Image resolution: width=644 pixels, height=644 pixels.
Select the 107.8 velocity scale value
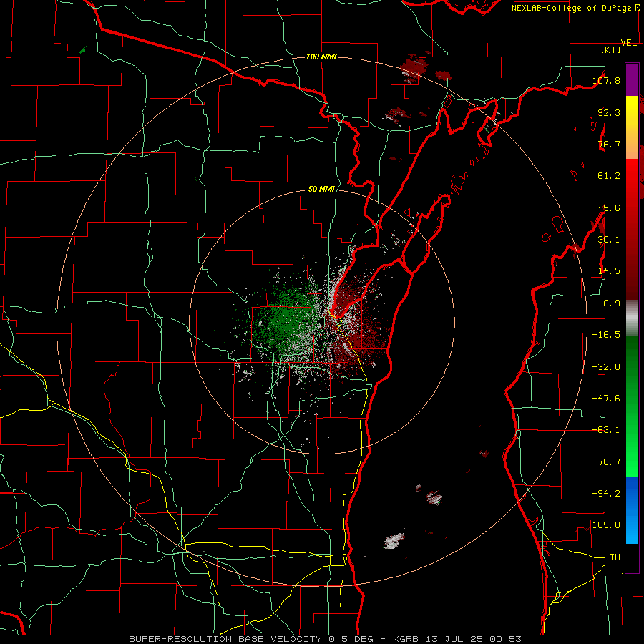pos(606,80)
